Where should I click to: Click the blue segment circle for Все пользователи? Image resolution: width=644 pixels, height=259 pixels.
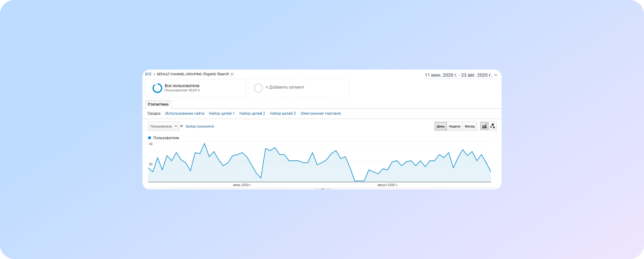pos(157,88)
